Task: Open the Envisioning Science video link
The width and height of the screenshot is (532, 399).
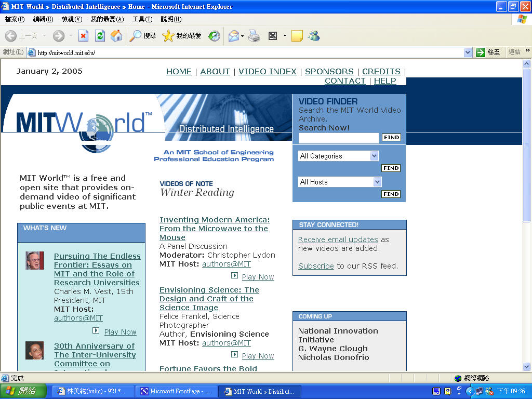Action: 209,299
